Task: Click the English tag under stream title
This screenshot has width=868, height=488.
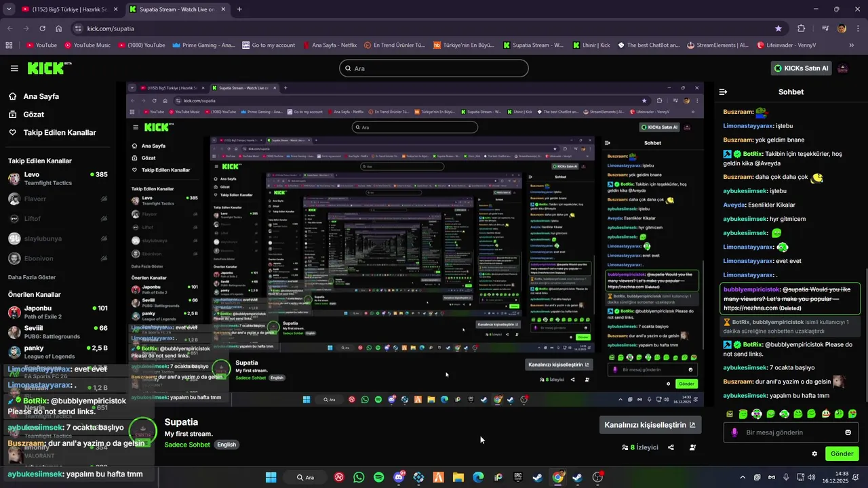Action: pyautogui.click(x=226, y=445)
